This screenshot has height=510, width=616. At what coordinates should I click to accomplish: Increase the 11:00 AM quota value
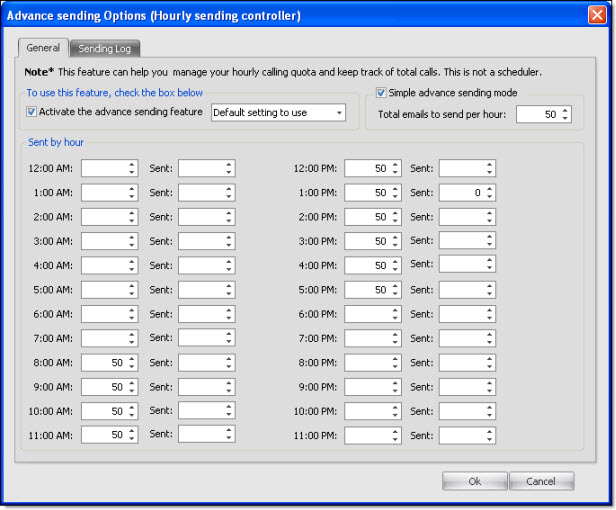[132, 431]
